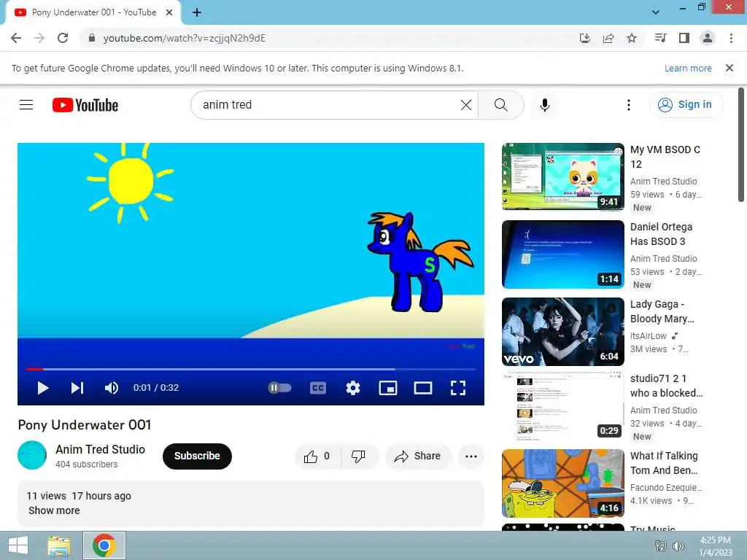This screenshot has width=747, height=560.
Task: Skip to next video button
Action: coord(77,388)
